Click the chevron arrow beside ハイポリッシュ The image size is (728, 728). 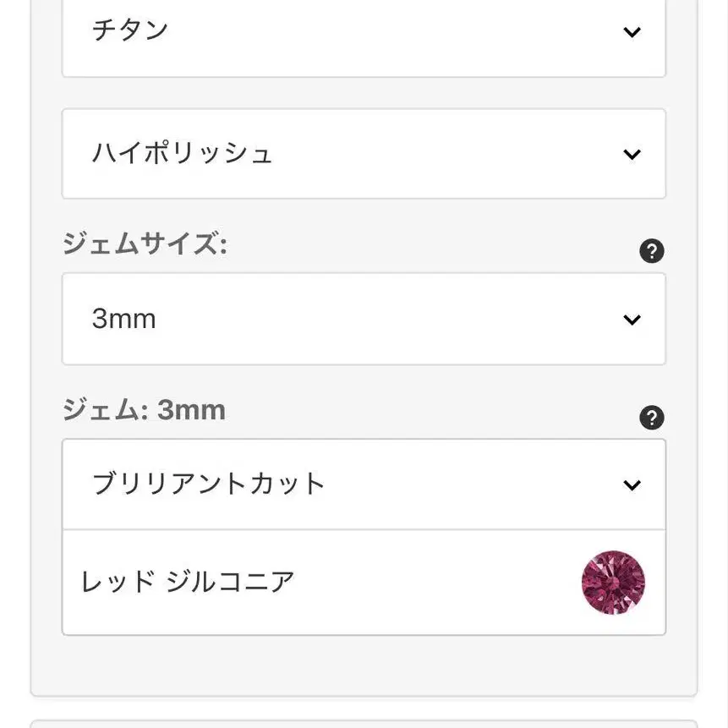pos(632,154)
